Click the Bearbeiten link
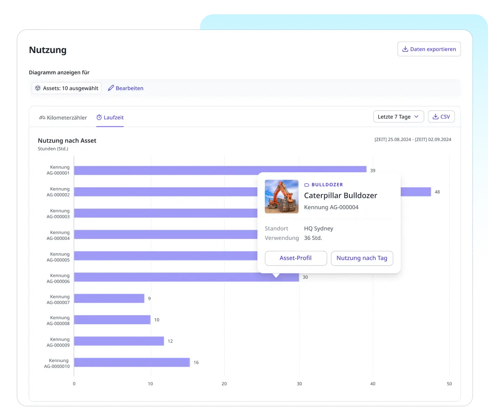Screen dimensions: 504x420 pyautogui.click(x=129, y=88)
